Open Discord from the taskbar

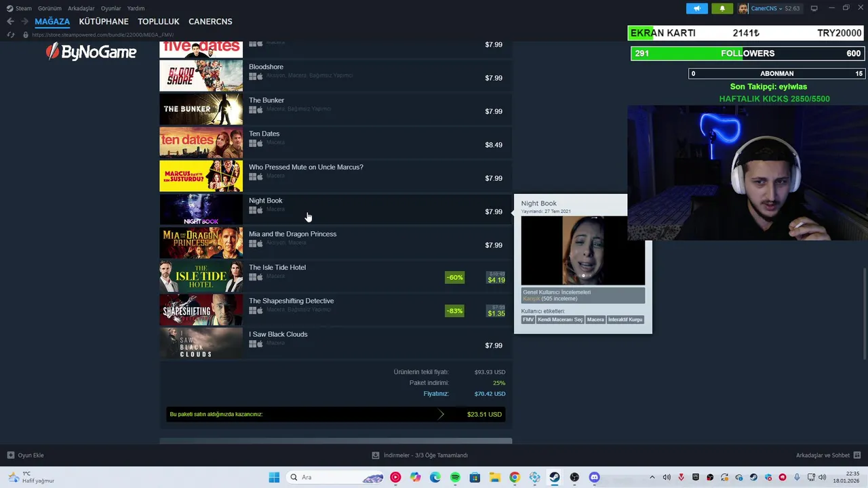(595, 477)
